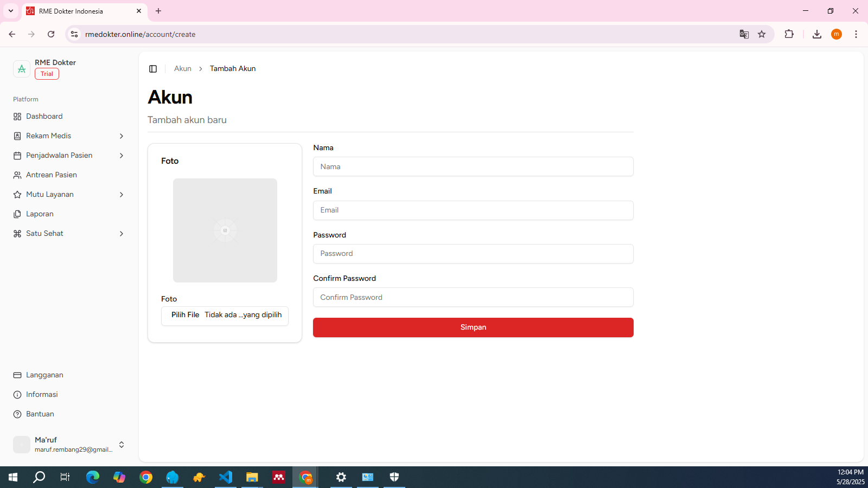Toggle the sidebar panel icon

(x=153, y=69)
